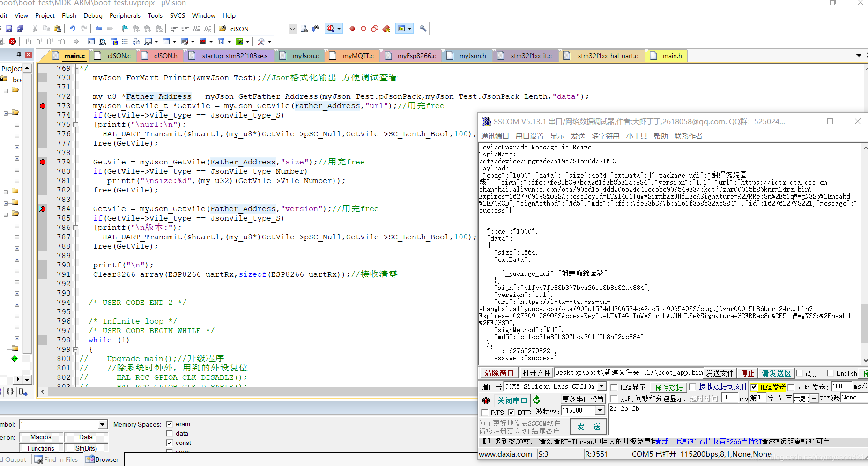Enable 定时发送 checkbox
This screenshot has width=868, height=466.
pyautogui.click(x=791, y=387)
